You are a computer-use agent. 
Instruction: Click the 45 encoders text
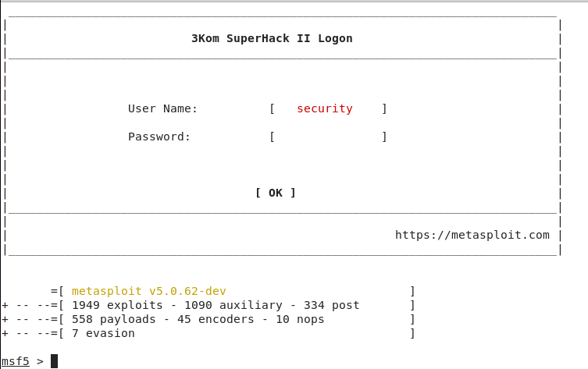point(219,319)
